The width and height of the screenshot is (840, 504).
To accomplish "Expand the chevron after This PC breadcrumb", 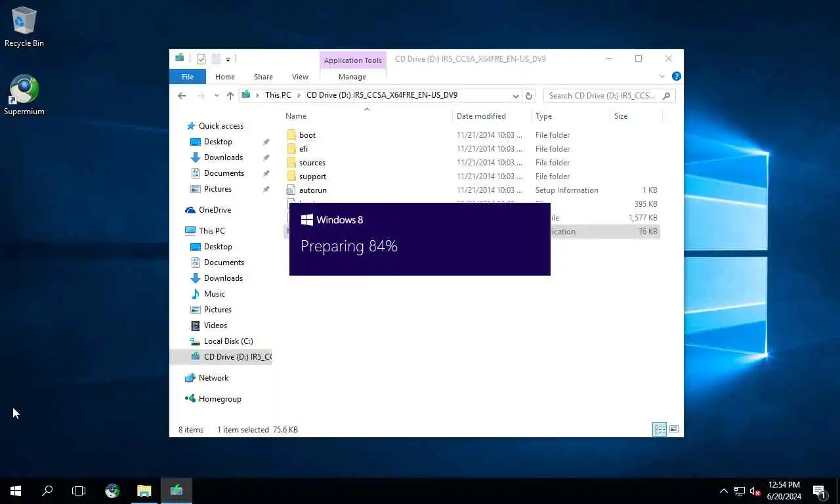I will tap(299, 95).
